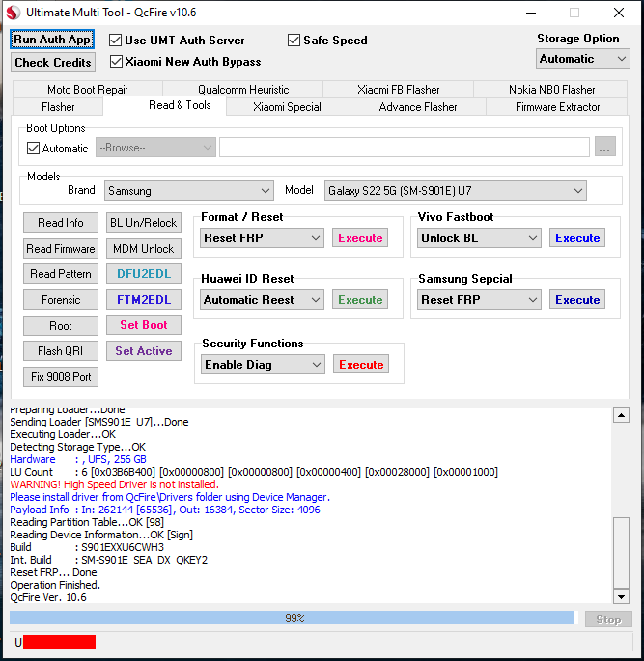Click the log scroll up arrow

pos(621,415)
